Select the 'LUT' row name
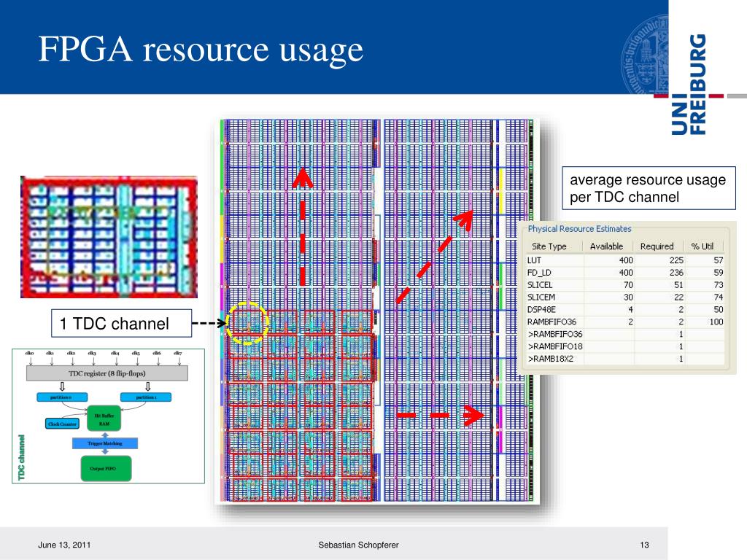The height and width of the screenshot is (560, 747). [x=534, y=260]
